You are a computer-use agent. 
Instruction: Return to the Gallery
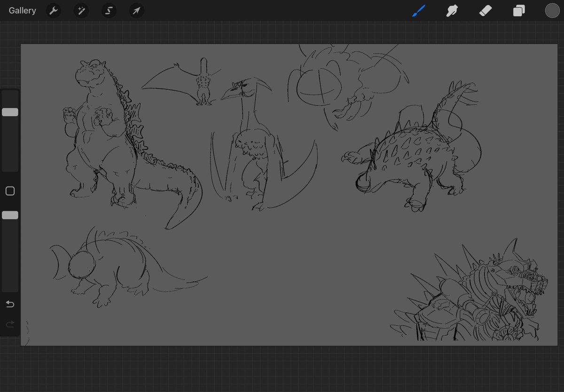coord(22,10)
